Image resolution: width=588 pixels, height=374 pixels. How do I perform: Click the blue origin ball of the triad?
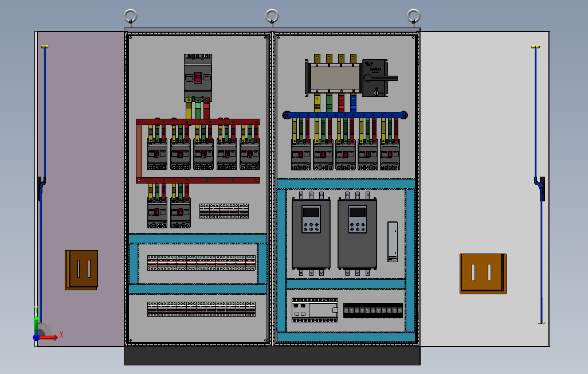[36, 337]
